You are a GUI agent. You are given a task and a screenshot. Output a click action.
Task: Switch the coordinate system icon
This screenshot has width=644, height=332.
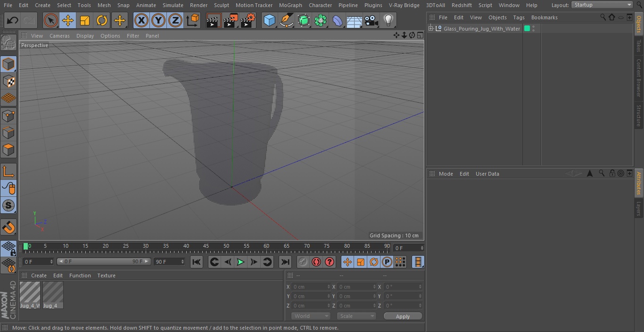tap(193, 20)
